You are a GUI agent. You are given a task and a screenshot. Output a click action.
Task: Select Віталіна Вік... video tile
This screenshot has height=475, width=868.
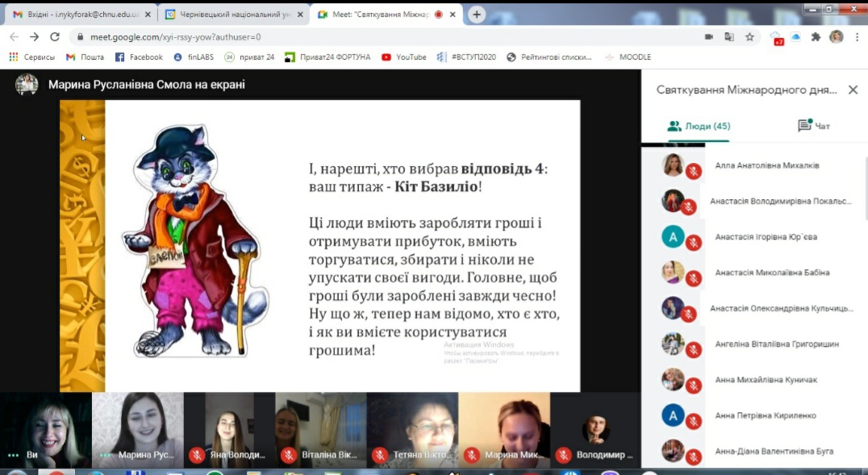(321, 430)
